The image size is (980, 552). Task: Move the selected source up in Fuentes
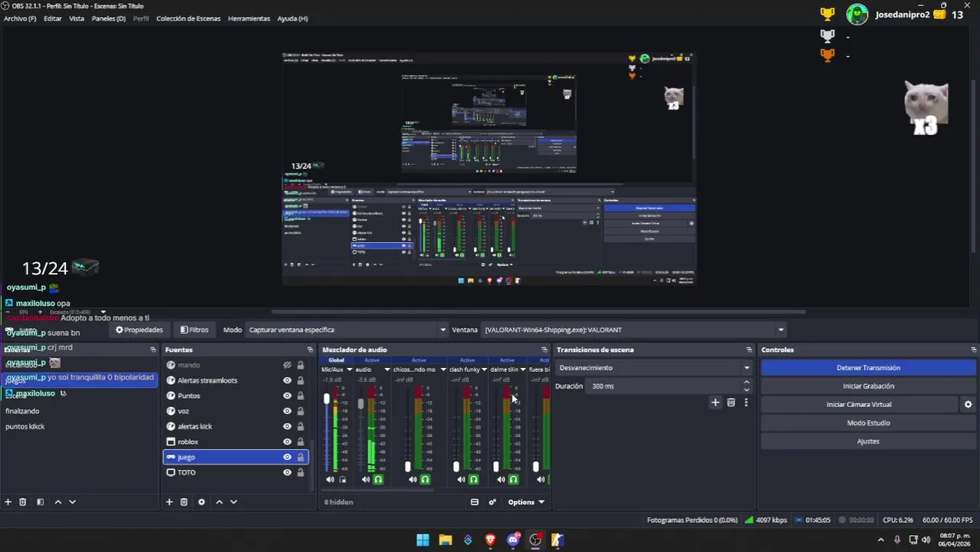(219, 501)
